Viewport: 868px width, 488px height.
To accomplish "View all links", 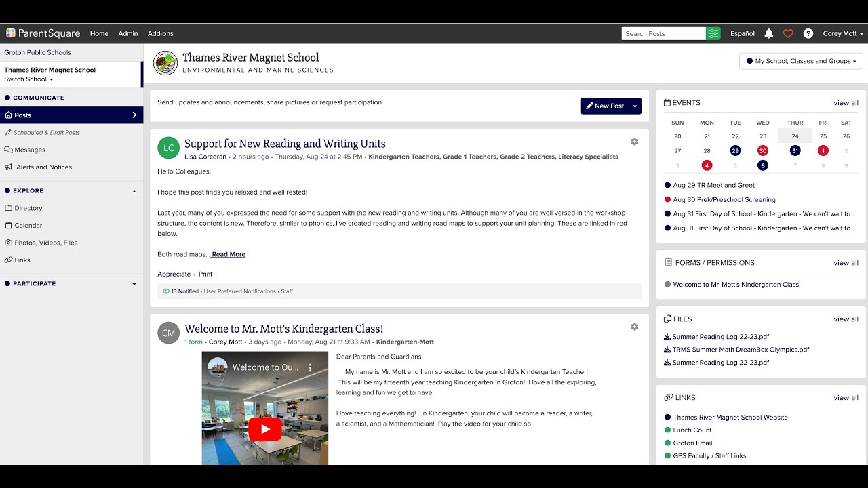I will point(846,398).
